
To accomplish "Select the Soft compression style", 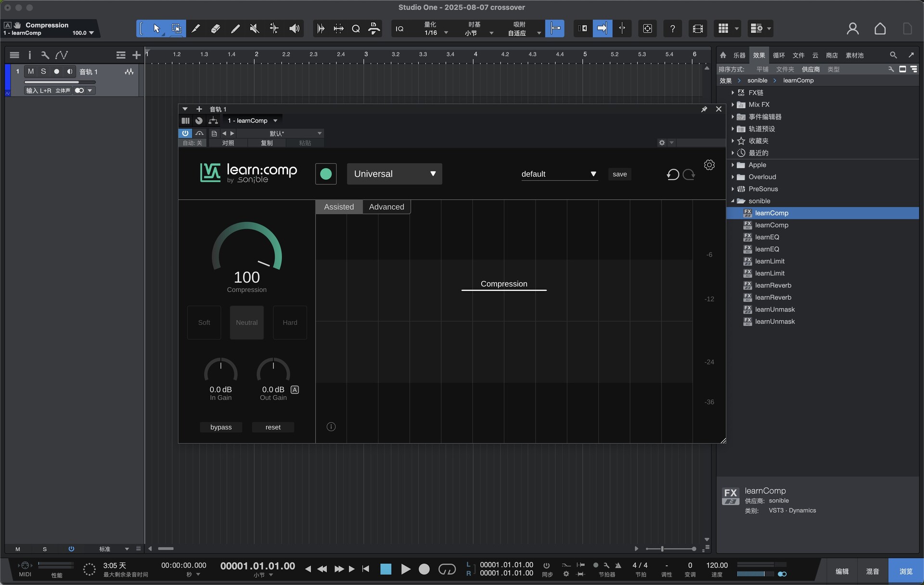I will [204, 323].
